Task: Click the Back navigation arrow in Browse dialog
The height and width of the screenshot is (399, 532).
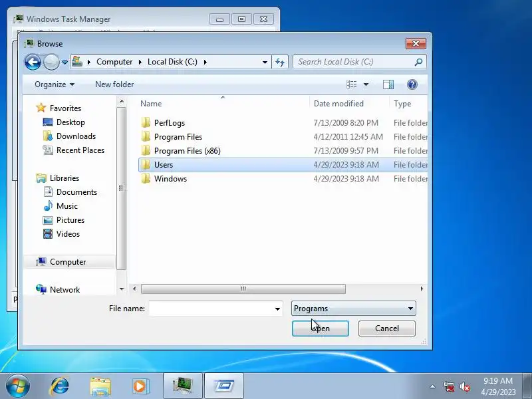Action: pyautogui.click(x=33, y=62)
